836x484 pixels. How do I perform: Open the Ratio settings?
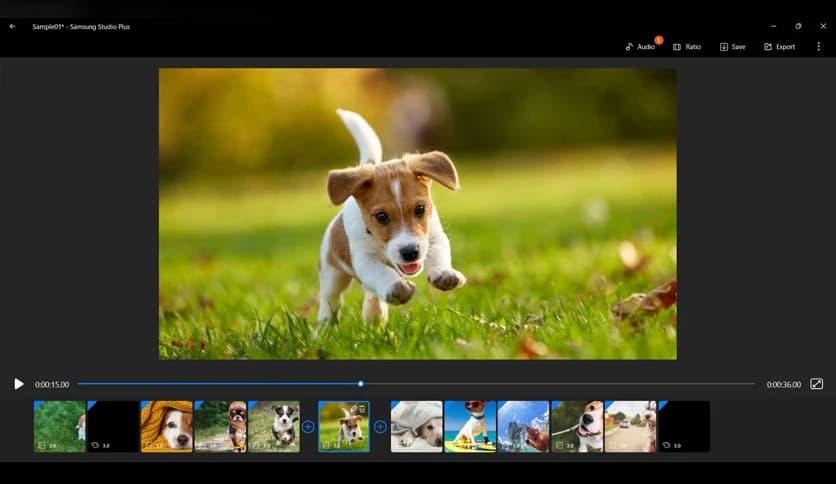coord(687,47)
